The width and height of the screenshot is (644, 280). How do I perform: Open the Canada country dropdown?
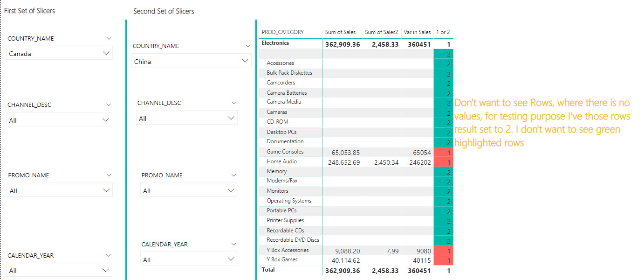pos(60,53)
